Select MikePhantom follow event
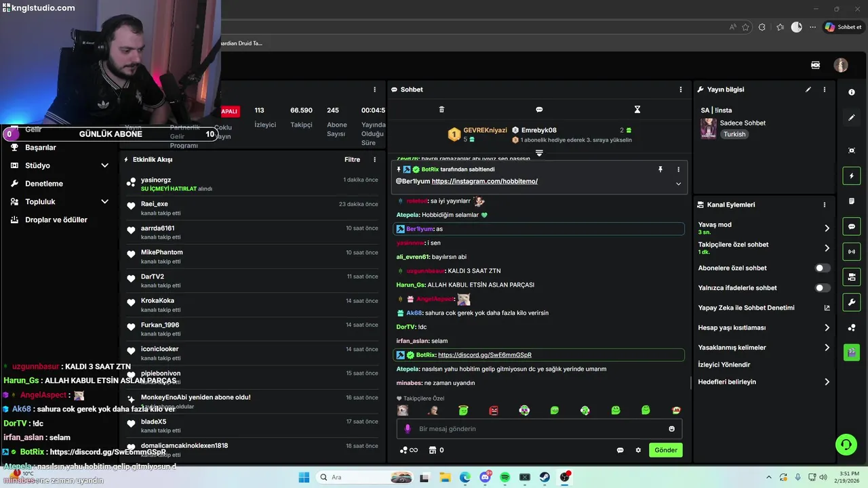 (251, 256)
